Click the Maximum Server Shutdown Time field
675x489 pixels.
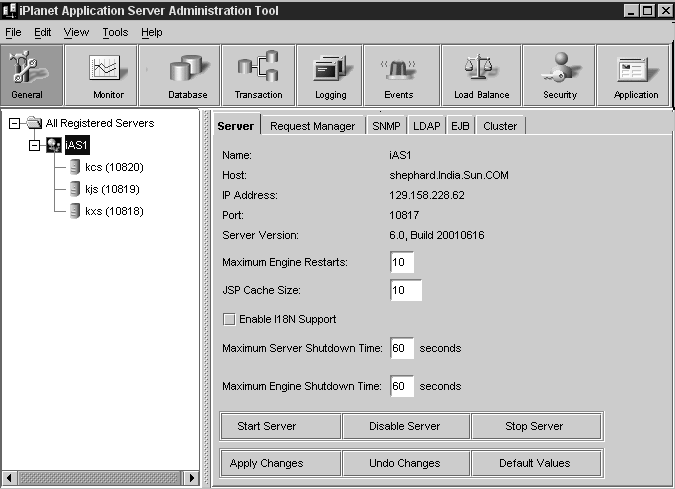coord(402,348)
